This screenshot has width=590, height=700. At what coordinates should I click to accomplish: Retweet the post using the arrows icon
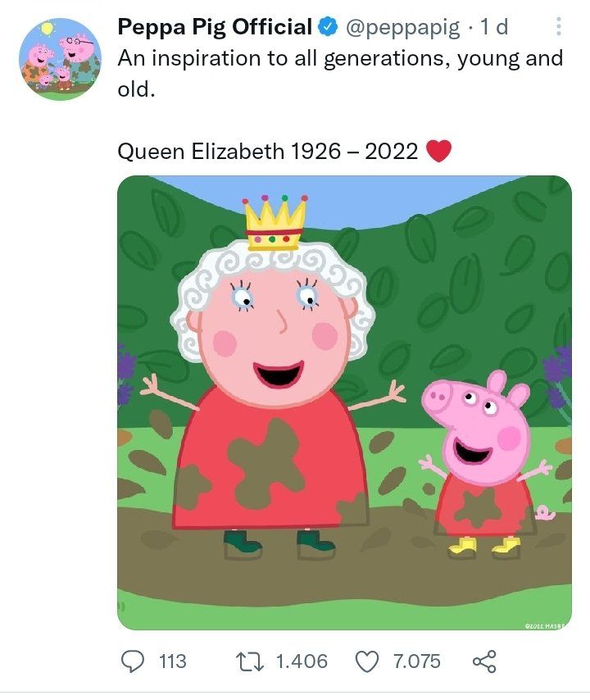point(249,661)
